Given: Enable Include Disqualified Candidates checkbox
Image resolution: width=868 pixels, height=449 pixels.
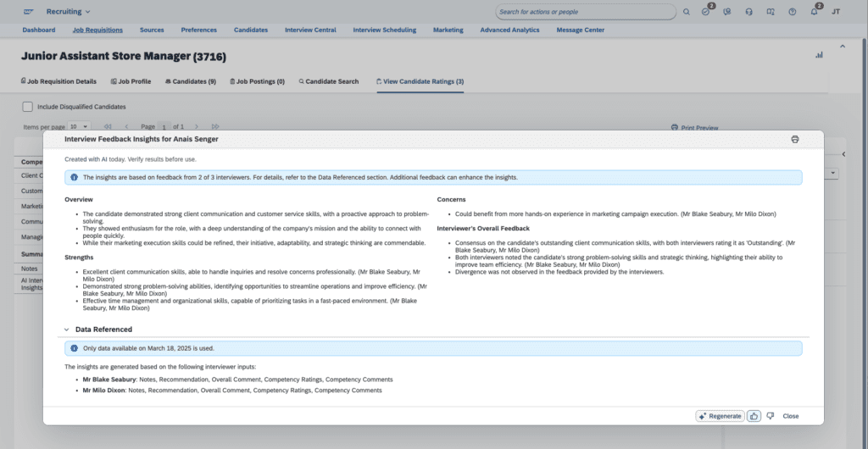Looking at the screenshot, I should point(28,107).
